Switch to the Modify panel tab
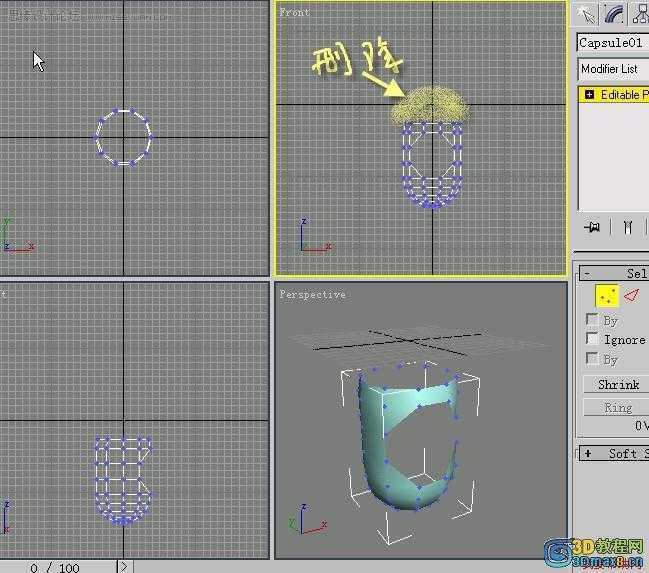 pos(614,14)
